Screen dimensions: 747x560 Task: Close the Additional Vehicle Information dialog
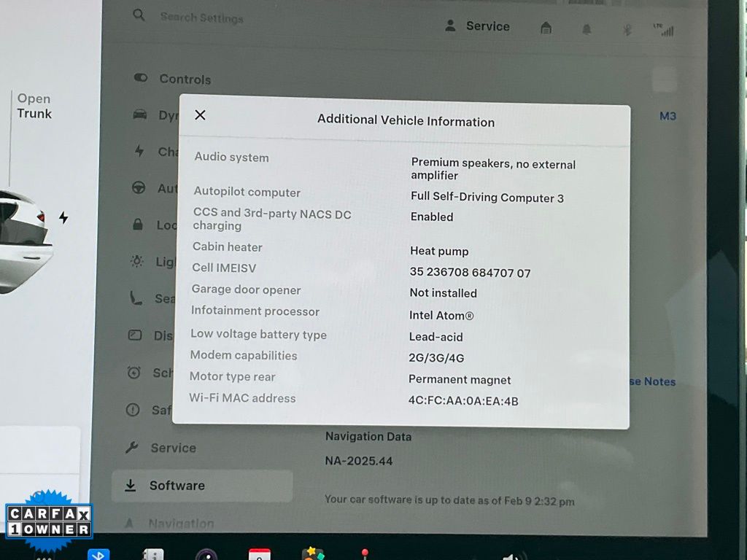tap(201, 115)
